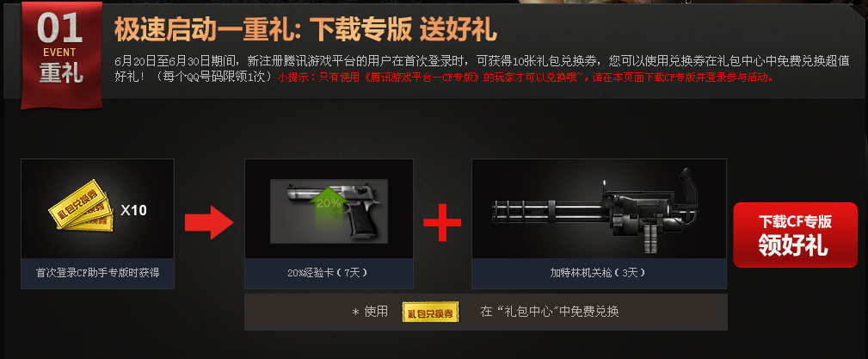Click the 01 EVENT 重礼 red ribbon badge
The width and height of the screenshot is (868, 359).
(61, 53)
